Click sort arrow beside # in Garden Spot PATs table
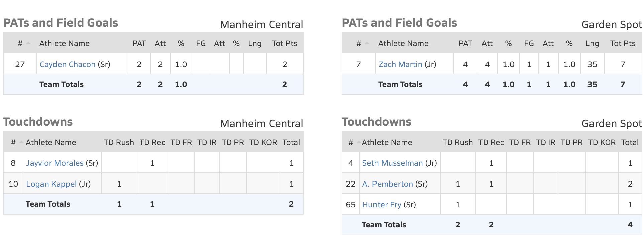Screen dimensions: 644x242 (367, 43)
